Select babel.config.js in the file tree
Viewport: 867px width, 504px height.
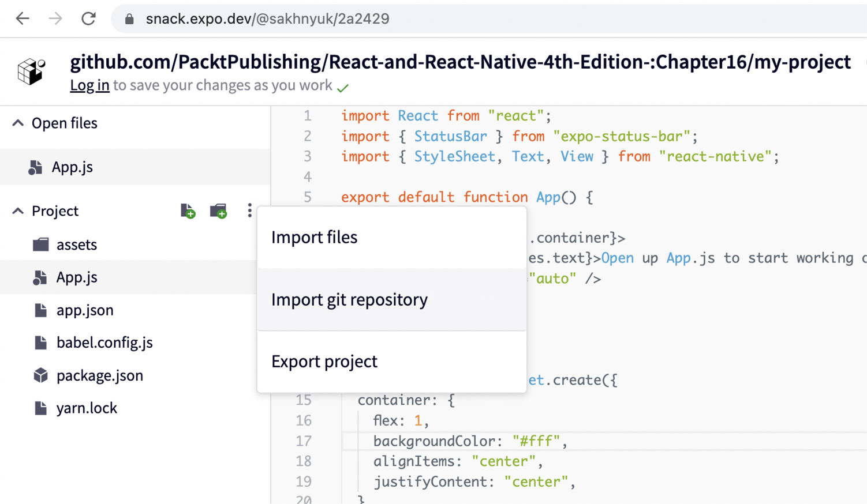tap(104, 343)
